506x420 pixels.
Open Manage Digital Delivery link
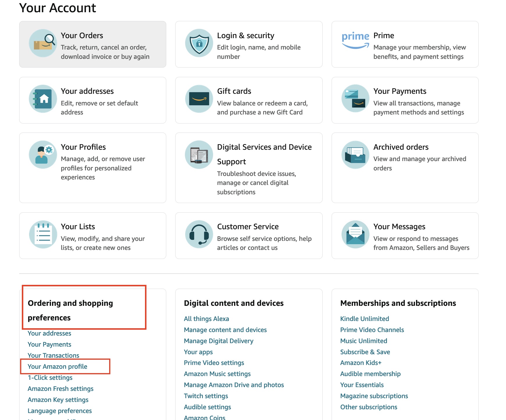218,341
